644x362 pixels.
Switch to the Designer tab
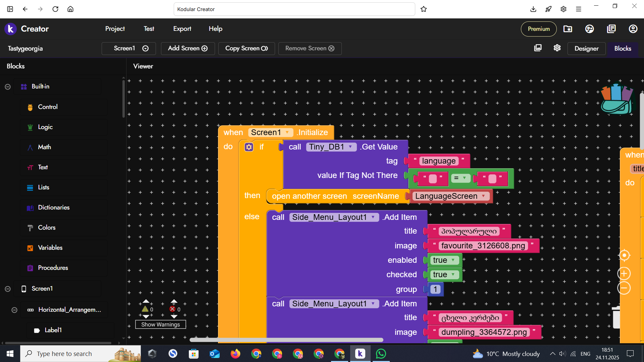pyautogui.click(x=586, y=49)
